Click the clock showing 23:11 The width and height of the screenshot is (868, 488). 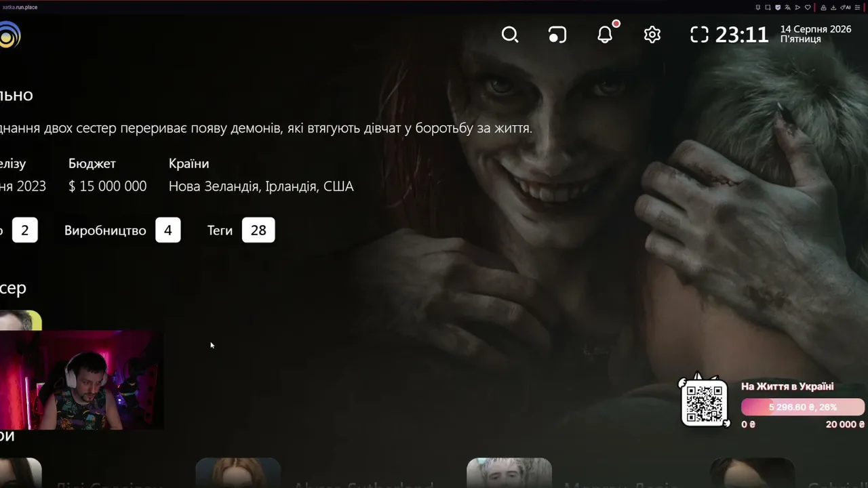742,35
